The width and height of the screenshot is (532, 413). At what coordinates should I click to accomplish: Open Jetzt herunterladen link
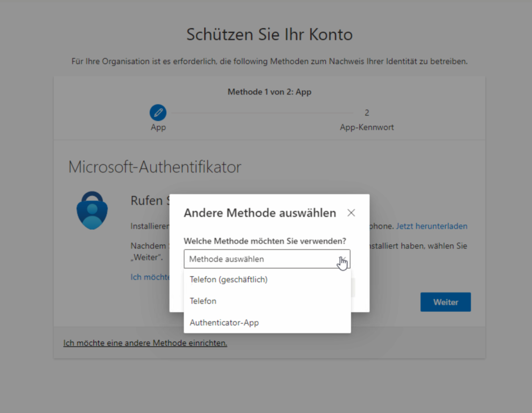click(x=432, y=226)
